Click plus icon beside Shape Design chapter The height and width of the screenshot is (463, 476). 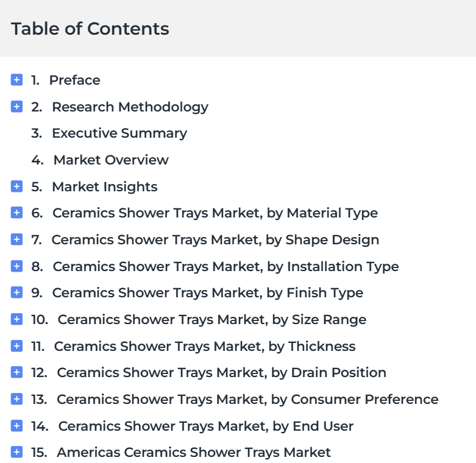click(16, 239)
